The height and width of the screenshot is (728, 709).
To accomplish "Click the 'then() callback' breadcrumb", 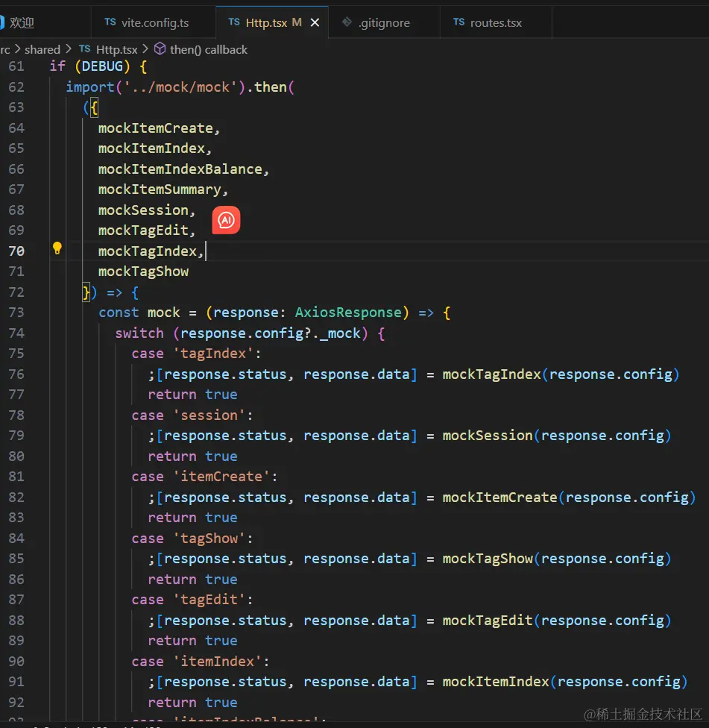I will (208, 50).
